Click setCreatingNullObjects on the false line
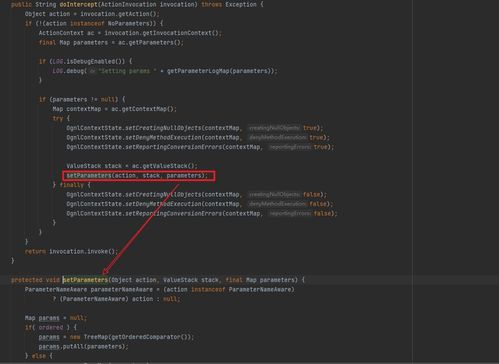 point(163,195)
